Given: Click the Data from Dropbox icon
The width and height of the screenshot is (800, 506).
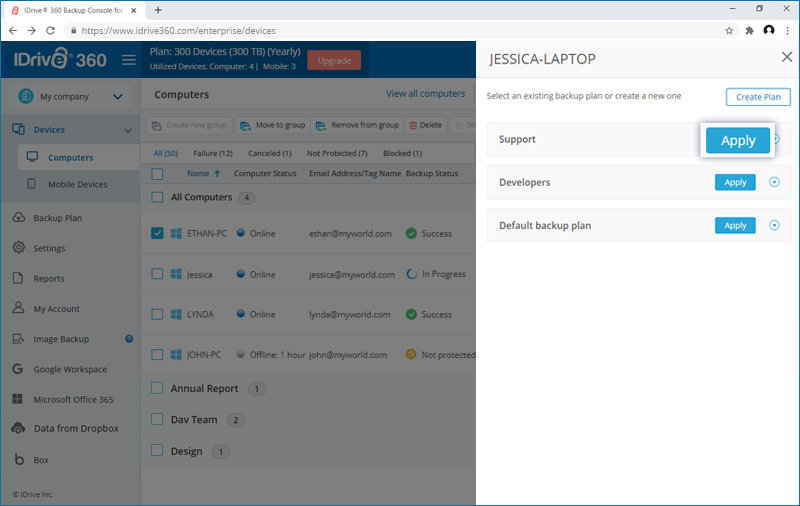Looking at the screenshot, I should [18, 428].
